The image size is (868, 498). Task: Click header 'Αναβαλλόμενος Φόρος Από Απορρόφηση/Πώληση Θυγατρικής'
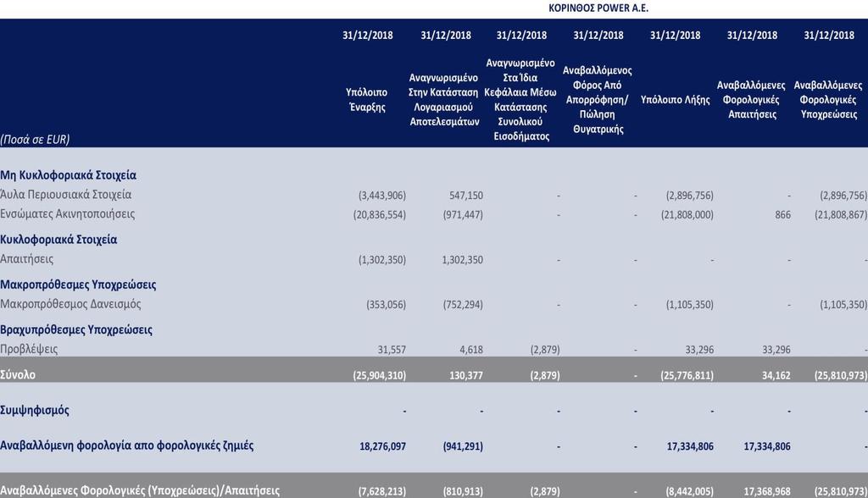[598, 100]
